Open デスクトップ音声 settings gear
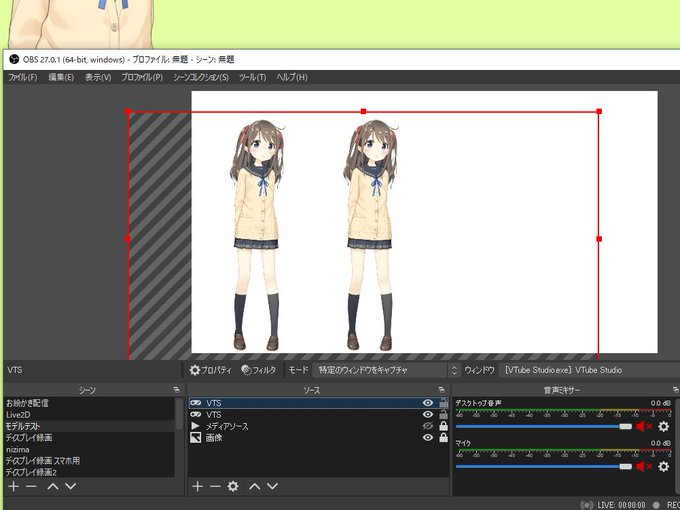This screenshot has height=510, width=680. 664,427
